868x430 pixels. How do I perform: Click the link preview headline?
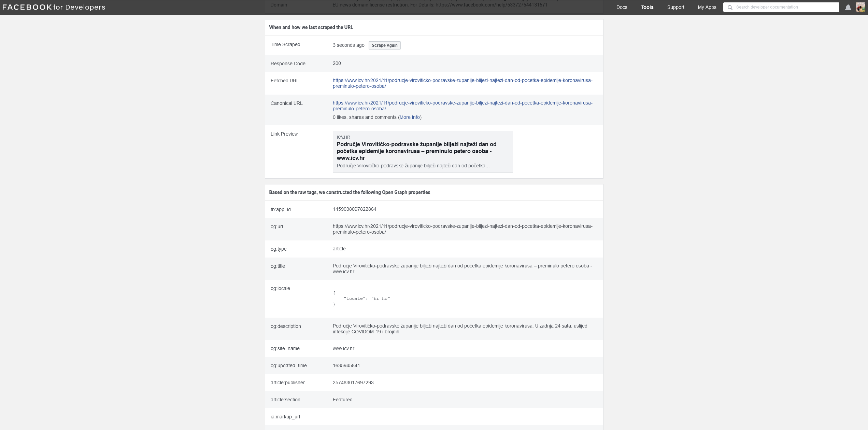click(x=416, y=151)
